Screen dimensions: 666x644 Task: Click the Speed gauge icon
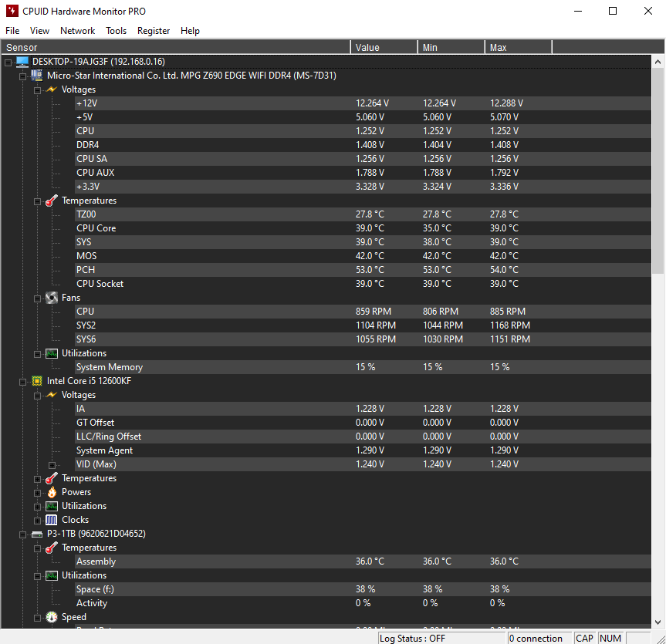(52, 617)
